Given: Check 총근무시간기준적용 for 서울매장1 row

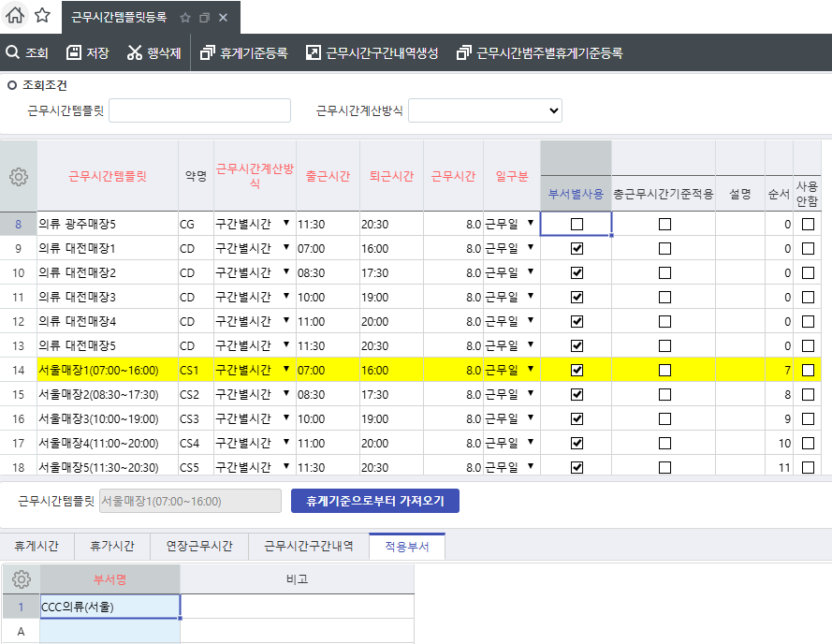Looking at the screenshot, I should coord(664,371).
